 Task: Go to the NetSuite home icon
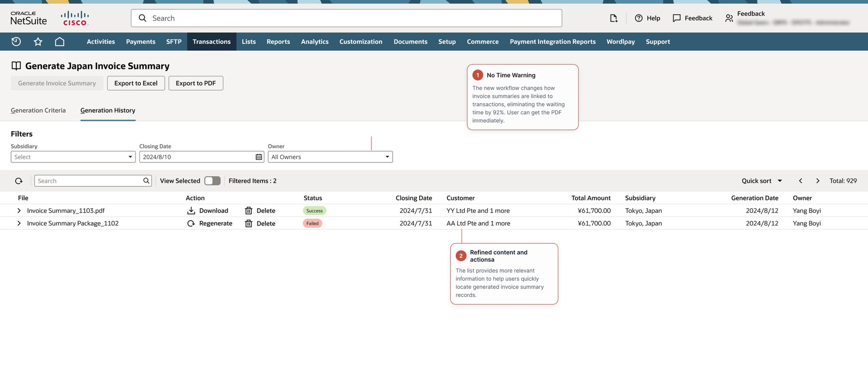click(60, 41)
